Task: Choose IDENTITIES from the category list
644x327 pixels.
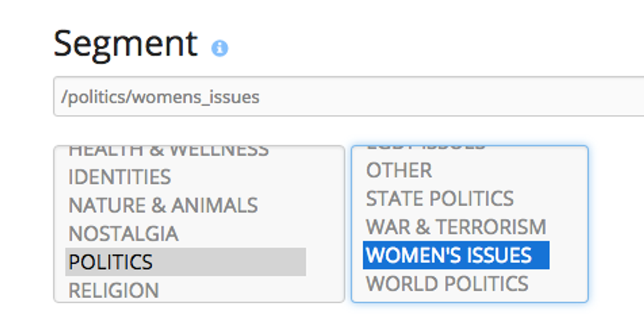Action: 120,177
